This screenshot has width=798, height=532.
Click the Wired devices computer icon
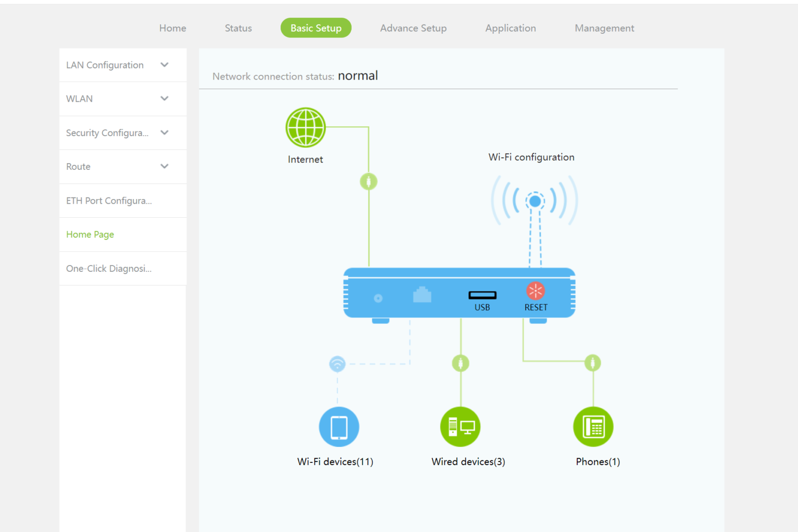click(460, 427)
